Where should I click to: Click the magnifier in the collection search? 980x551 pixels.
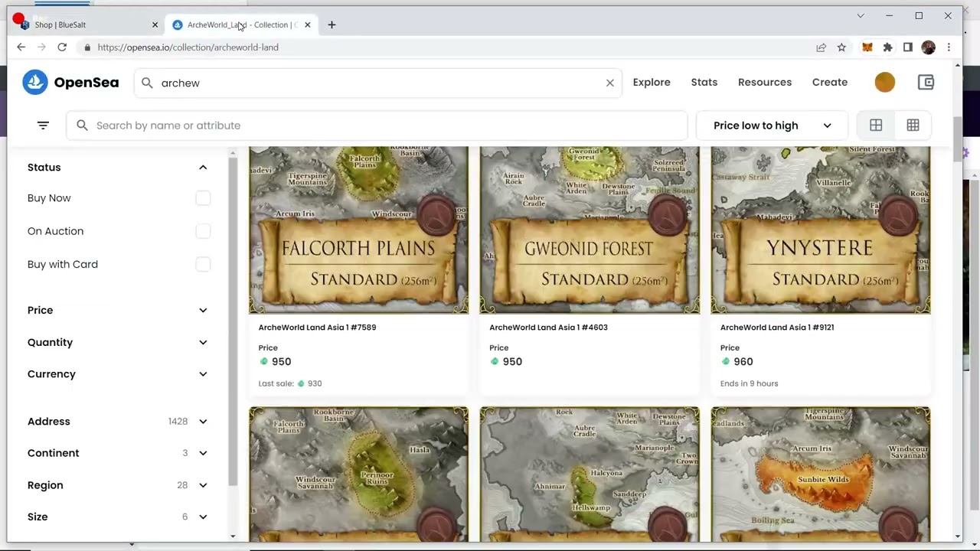[x=82, y=126]
